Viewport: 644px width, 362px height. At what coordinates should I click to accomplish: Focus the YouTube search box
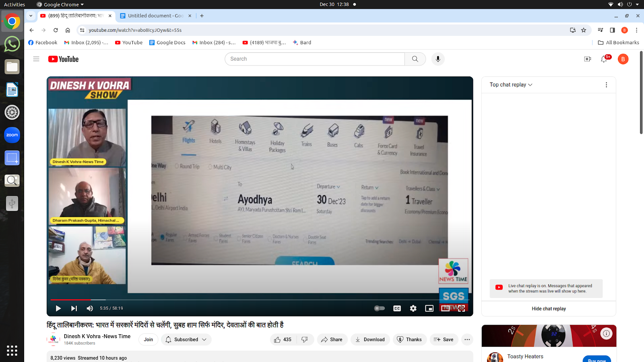[x=315, y=59]
